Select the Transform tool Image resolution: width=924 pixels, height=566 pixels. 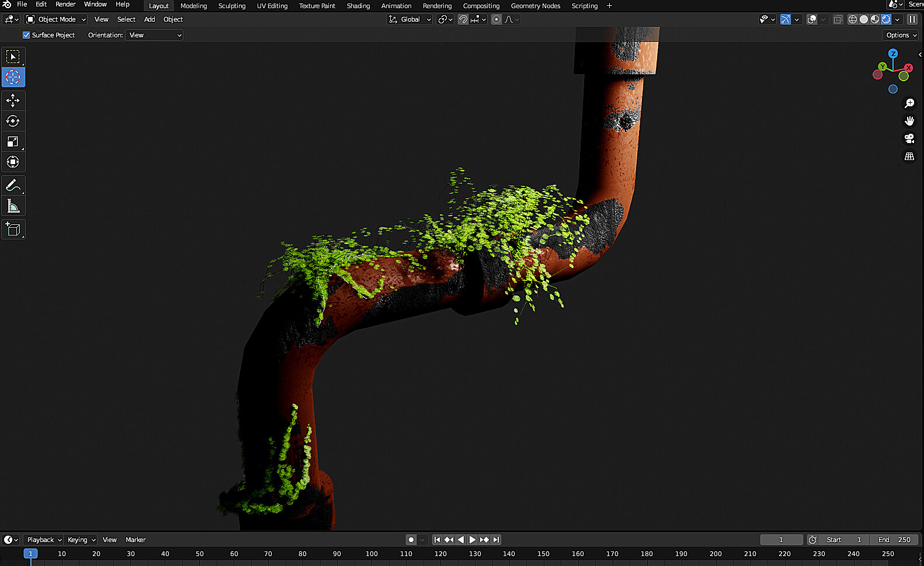point(13,162)
